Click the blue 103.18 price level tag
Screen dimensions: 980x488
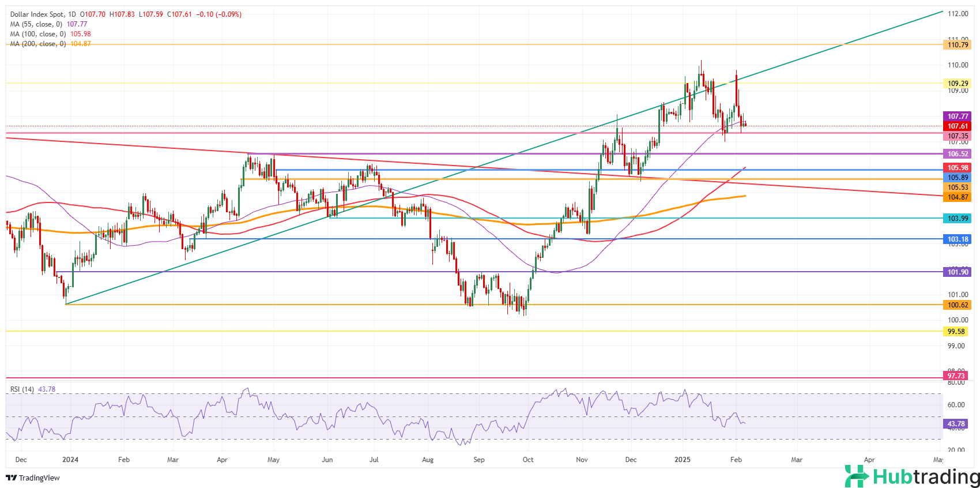pos(957,239)
